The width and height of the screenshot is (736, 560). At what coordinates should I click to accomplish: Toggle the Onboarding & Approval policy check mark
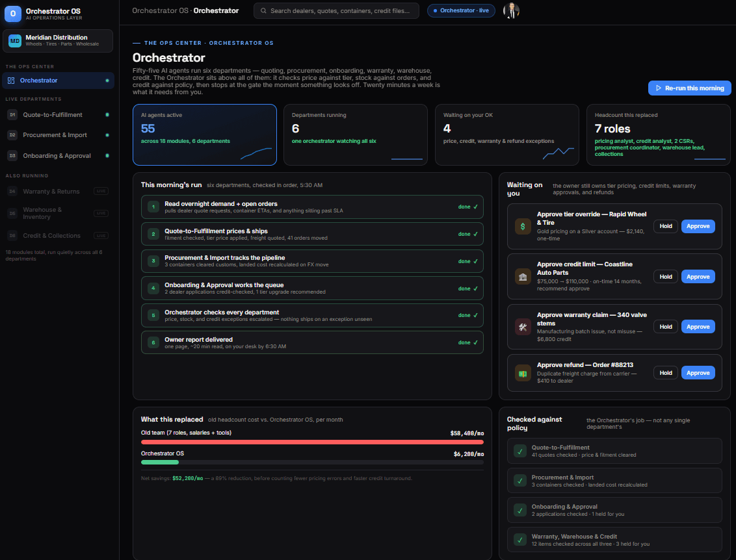[x=519, y=510]
